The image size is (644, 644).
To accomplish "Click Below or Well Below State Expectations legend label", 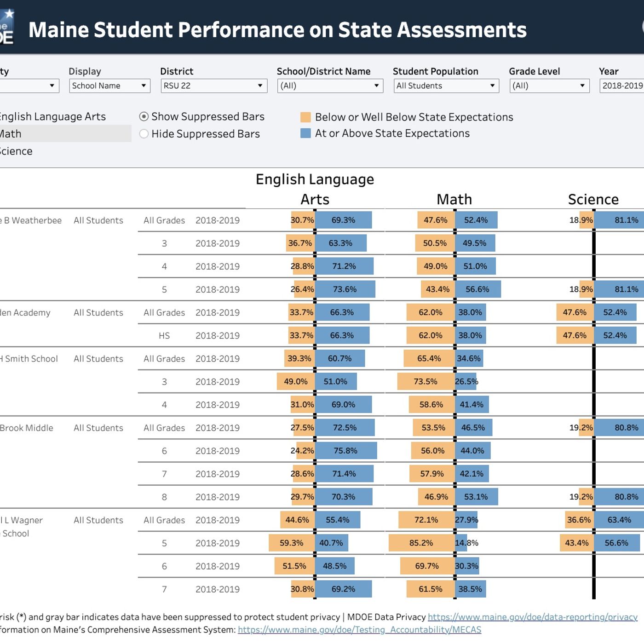I will pos(414,117).
